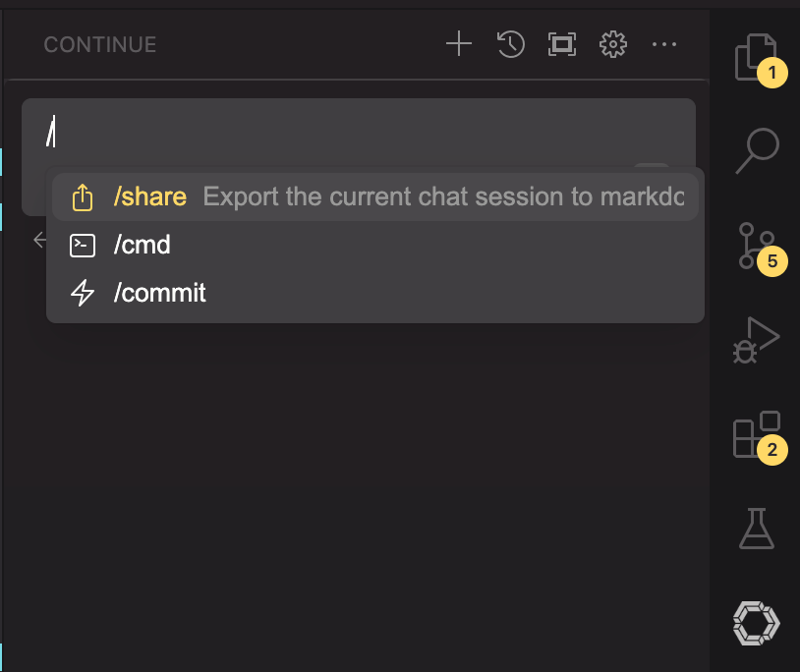Screen dimensions: 800x672
Task: Open the Source Control view
Action: tap(756, 246)
